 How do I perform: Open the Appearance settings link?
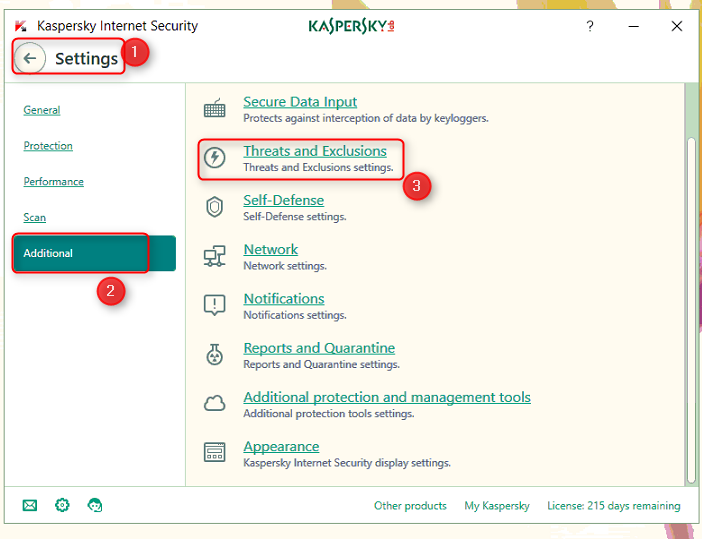pyautogui.click(x=281, y=447)
